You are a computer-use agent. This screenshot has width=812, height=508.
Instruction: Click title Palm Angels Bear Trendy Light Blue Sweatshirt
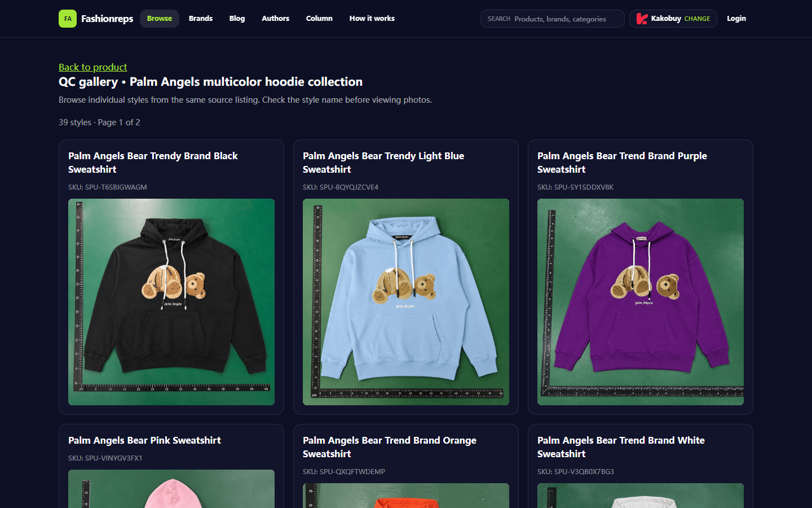[x=383, y=163]
